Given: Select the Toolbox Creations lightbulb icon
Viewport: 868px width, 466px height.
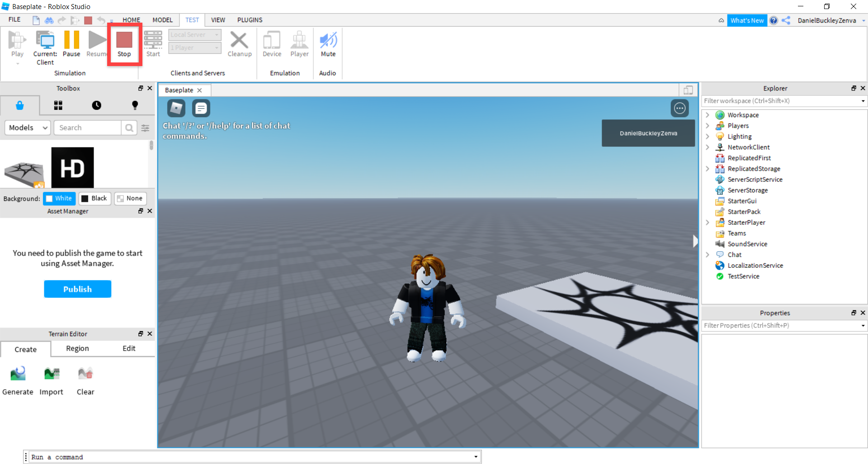Looking at the screenshot, I should tap(135, 105).
